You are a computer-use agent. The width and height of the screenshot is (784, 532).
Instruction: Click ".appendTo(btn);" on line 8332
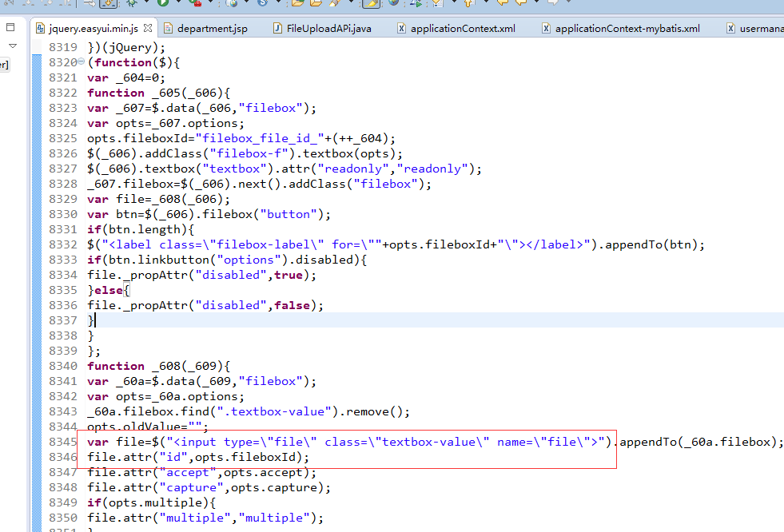pos(651,244)
